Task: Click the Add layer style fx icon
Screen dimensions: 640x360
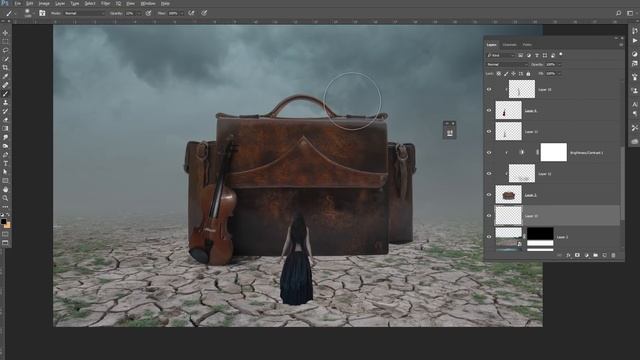Action: pos(568,255)
